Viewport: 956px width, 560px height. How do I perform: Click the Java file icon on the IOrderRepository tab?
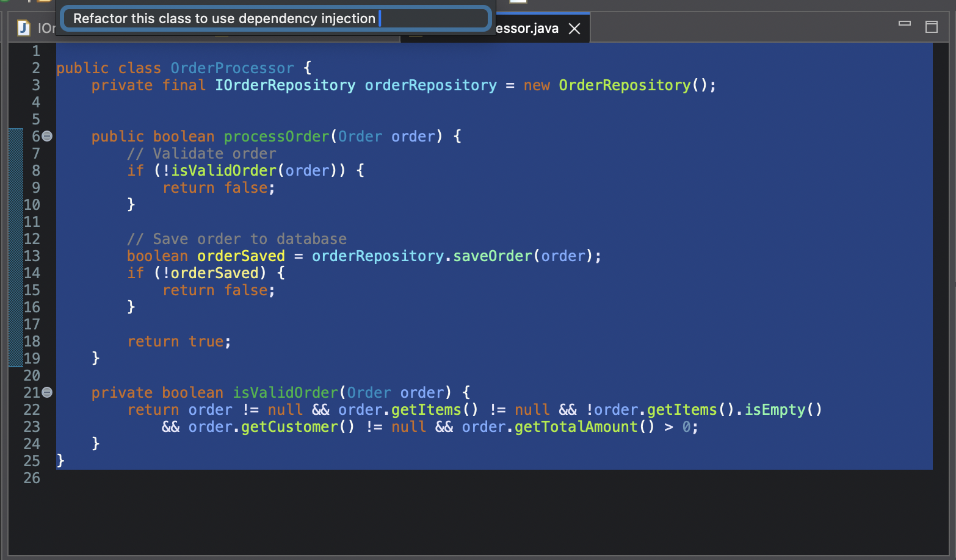[x=23, y=28]
